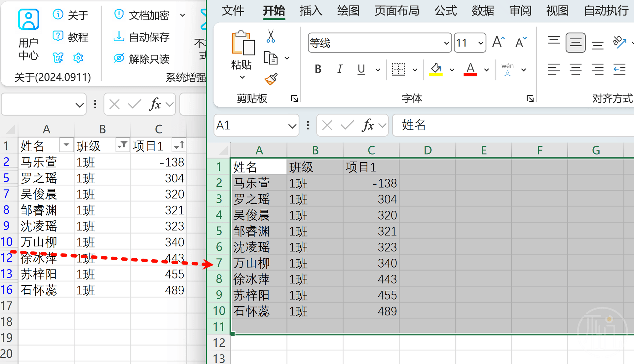This screenshot has height=364, width=634.
Task: Toggle middle vertical alignment
Action: [576, 42]
